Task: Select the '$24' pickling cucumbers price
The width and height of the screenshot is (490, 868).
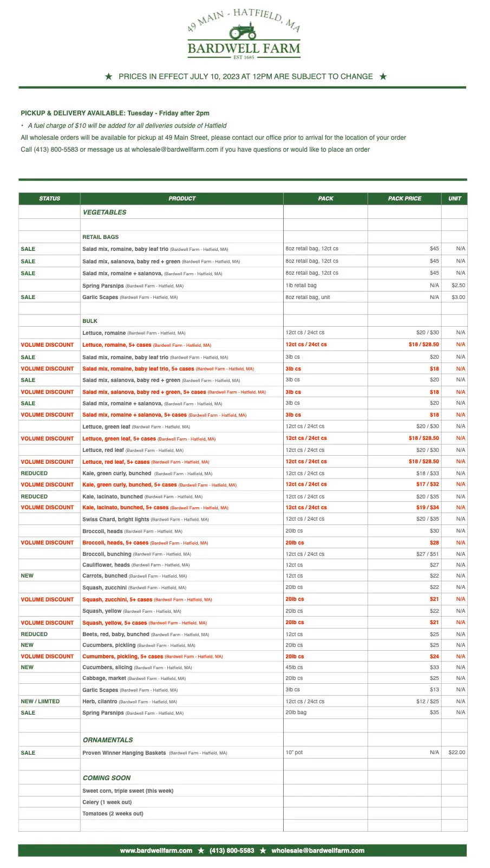Action: tap(434, 656)
